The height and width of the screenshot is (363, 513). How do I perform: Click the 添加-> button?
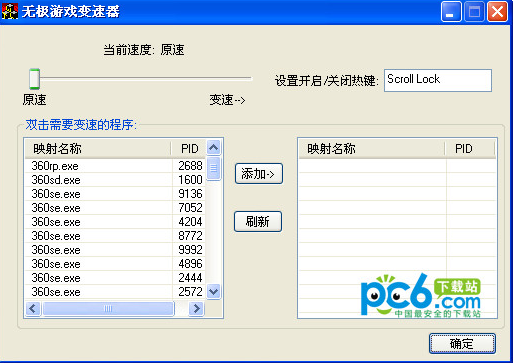pyautogui.click(x=259, y=174)
